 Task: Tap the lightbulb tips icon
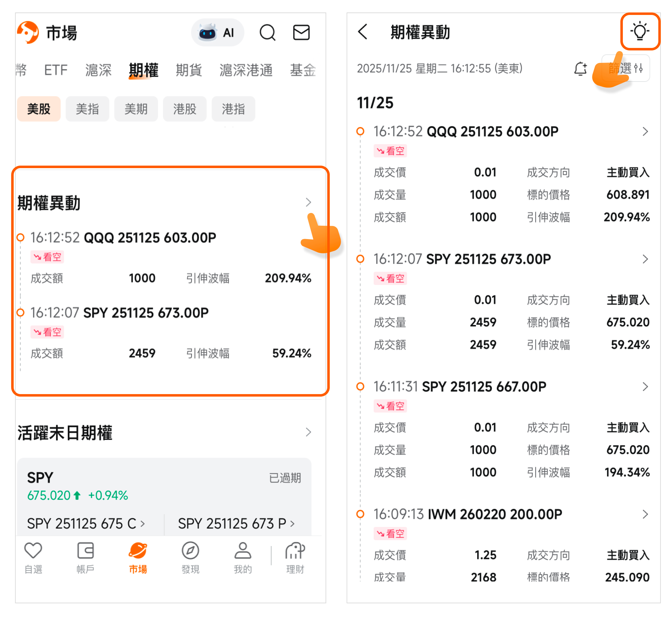[x=640, y=31]
